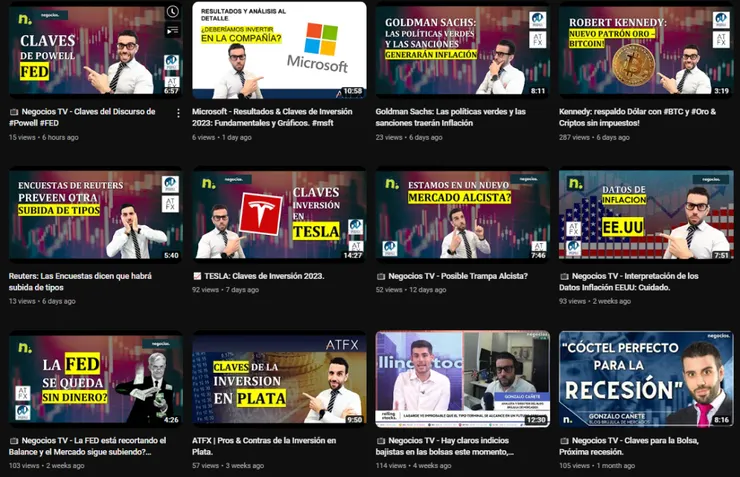Open the Datos de Inflación EE.UU thumbnail
Viewport: 740px width, 477px height.
(646, 214)
